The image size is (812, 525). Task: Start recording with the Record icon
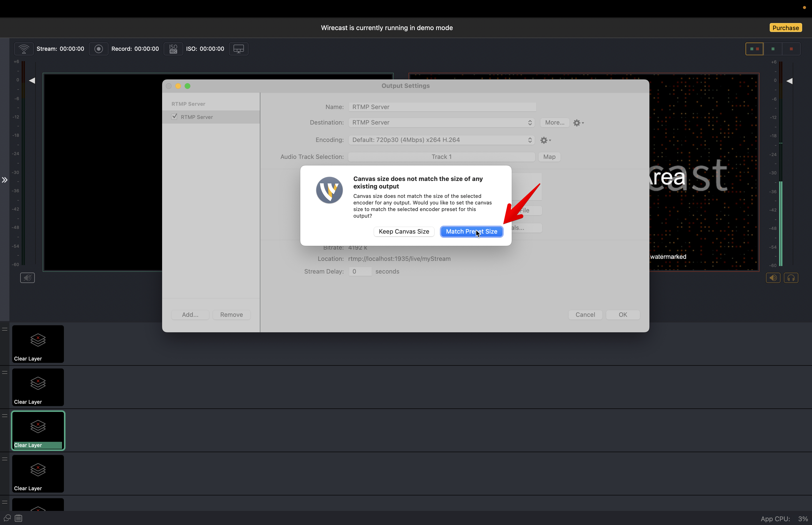click(x=98, y=49)
